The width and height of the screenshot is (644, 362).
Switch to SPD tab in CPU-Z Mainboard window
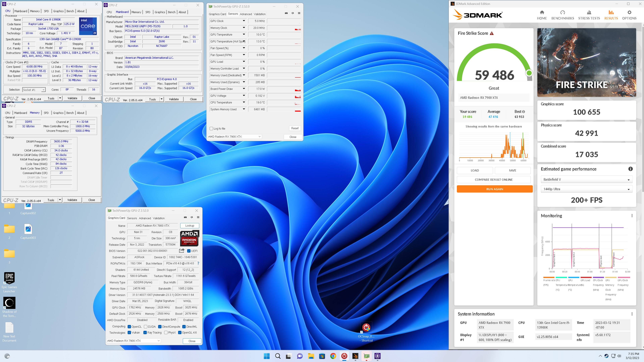pos(148,12)
